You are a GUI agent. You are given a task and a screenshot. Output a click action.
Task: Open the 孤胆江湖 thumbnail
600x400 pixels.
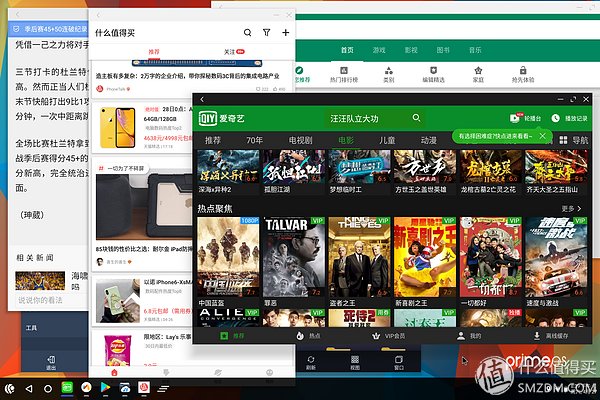tap(294, 167)
